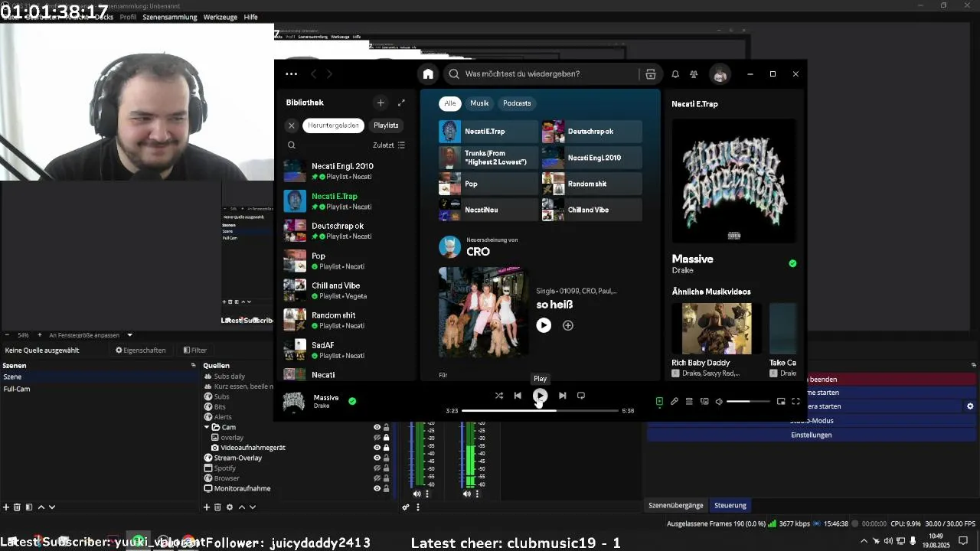Select the Musik filter chip
Image resolution: width=980 pixels, height=551 pixels.
(479, 103)
